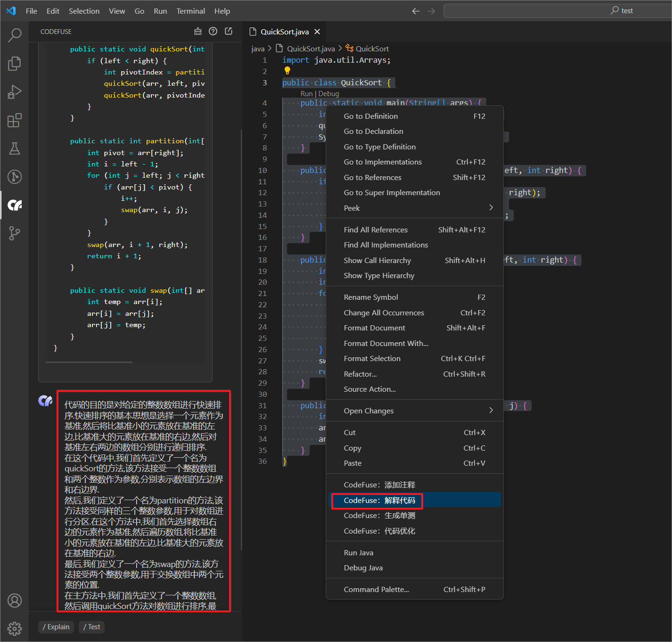Select CodeFuse: 解释代码
Screen dimensions: 672x642
tap(415, 500)
